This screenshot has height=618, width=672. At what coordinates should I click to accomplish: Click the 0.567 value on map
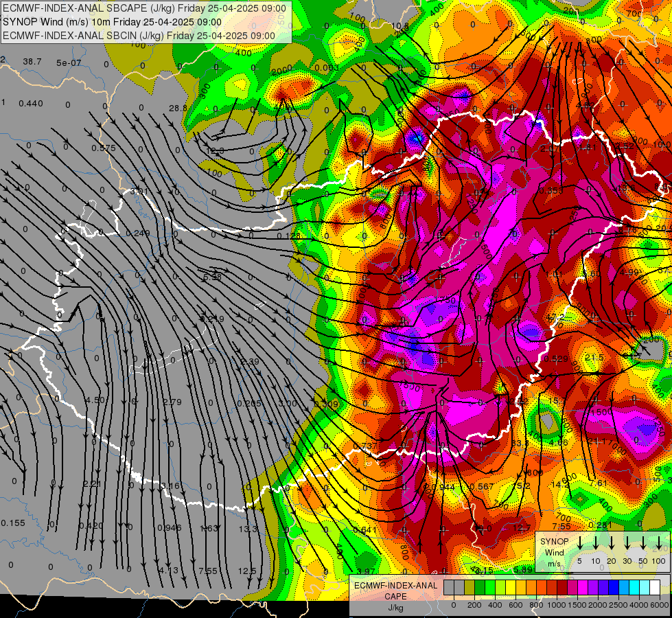[x=482, y=486]
